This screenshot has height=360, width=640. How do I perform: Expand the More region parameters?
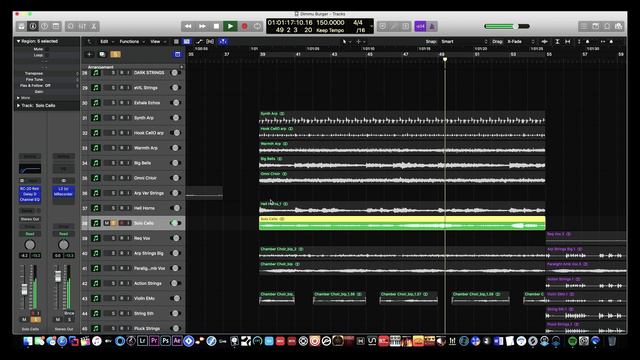tap(18, 98)
